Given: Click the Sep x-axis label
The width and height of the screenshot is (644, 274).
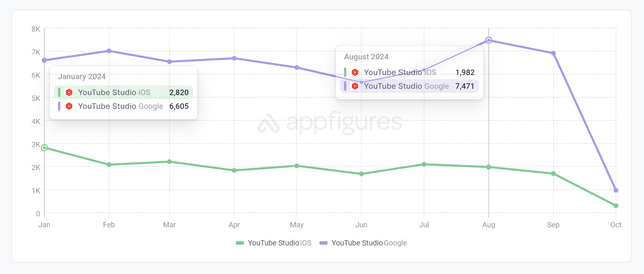Looking at the screenshot, I should 553,225.
